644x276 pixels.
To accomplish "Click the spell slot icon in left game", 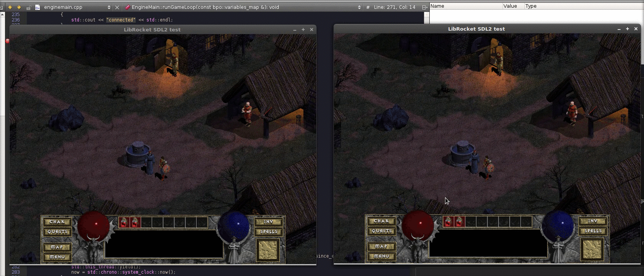I will click(x=269, y=250).
